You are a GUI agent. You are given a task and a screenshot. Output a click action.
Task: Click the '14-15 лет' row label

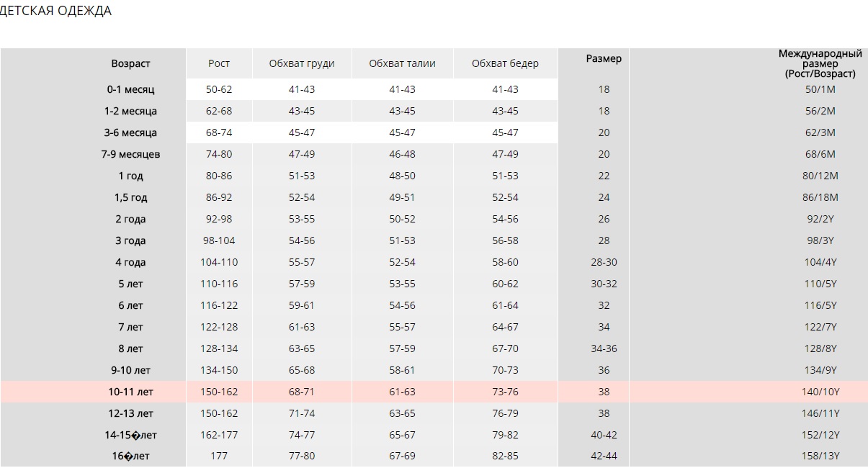130,435
